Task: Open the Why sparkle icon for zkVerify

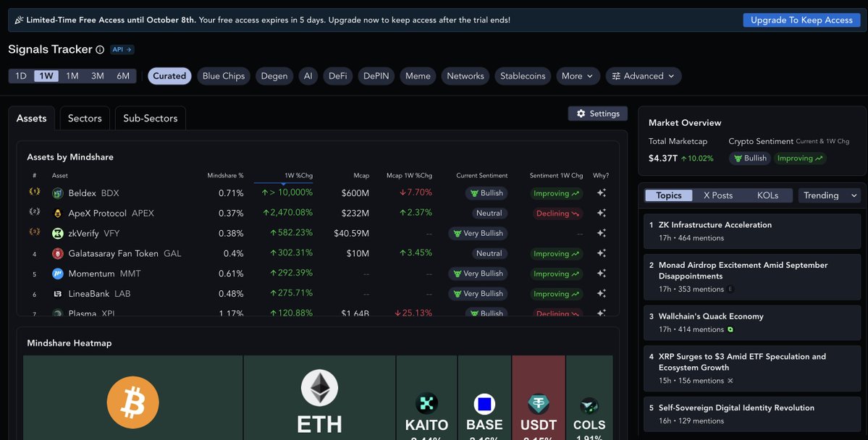Action: (x=601, y=233)
